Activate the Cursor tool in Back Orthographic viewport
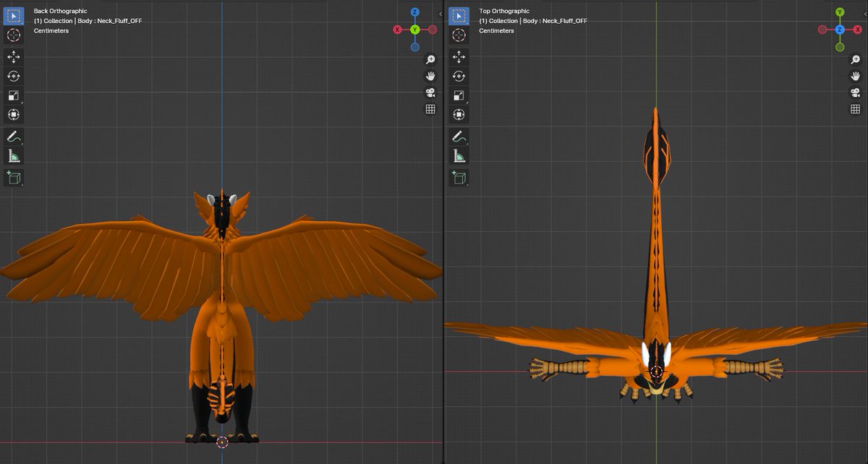The image size is (868, 464). (x=14, y=35)
